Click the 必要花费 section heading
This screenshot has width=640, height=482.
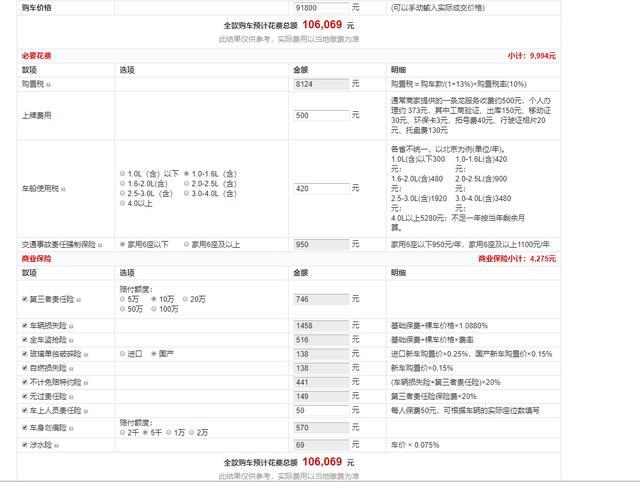pos(36,56)
